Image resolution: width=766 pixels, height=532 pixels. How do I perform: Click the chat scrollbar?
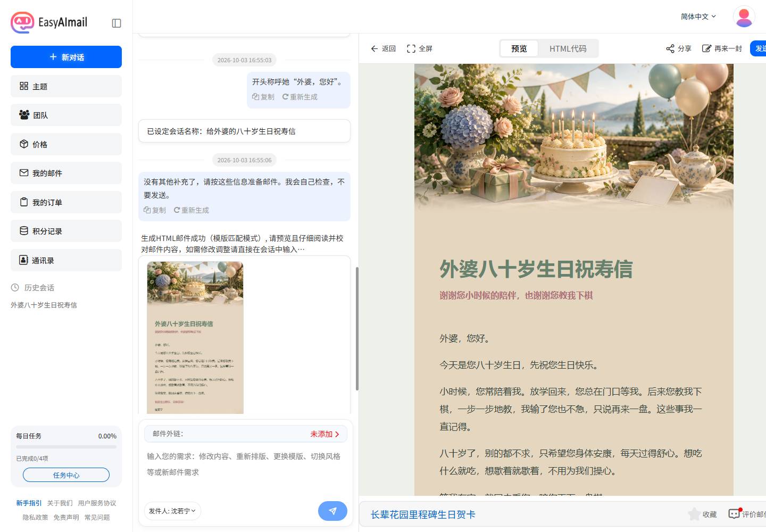click(357, 329)
